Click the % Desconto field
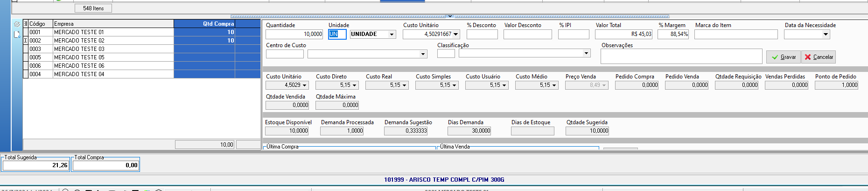Viewport: 868px width, 191px height. pos(482,34)
